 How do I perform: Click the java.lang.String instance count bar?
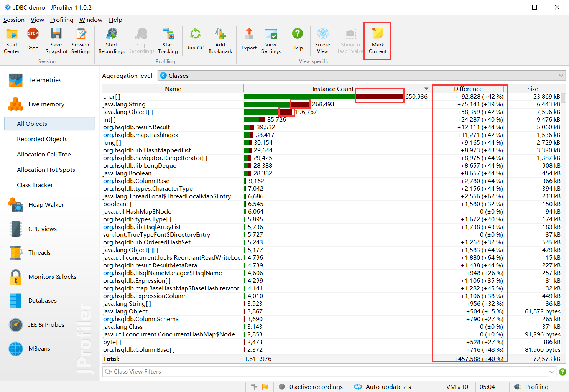pos(277,104)
